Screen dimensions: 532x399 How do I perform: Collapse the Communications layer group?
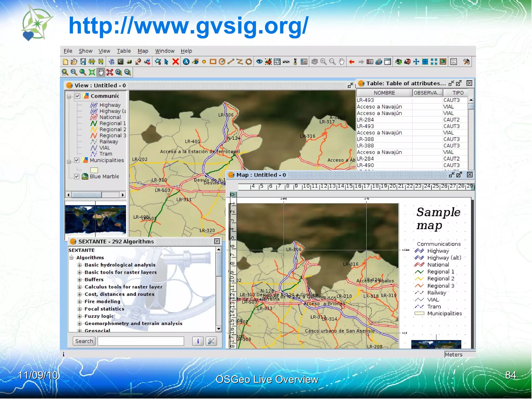(69, 97)
